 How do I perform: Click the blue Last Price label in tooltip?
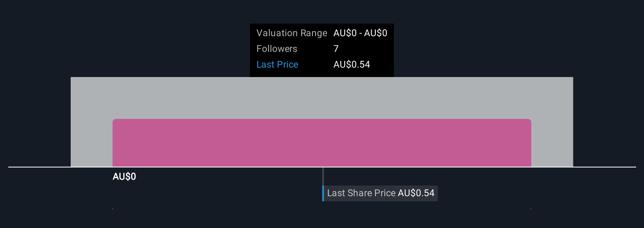click(x=277, y=64)
